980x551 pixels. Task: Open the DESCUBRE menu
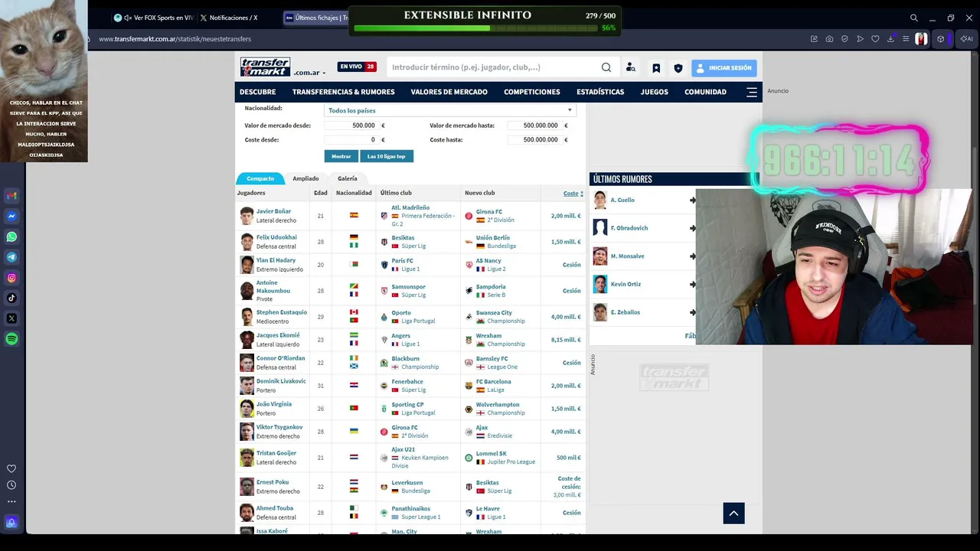(x=257, y=92)
